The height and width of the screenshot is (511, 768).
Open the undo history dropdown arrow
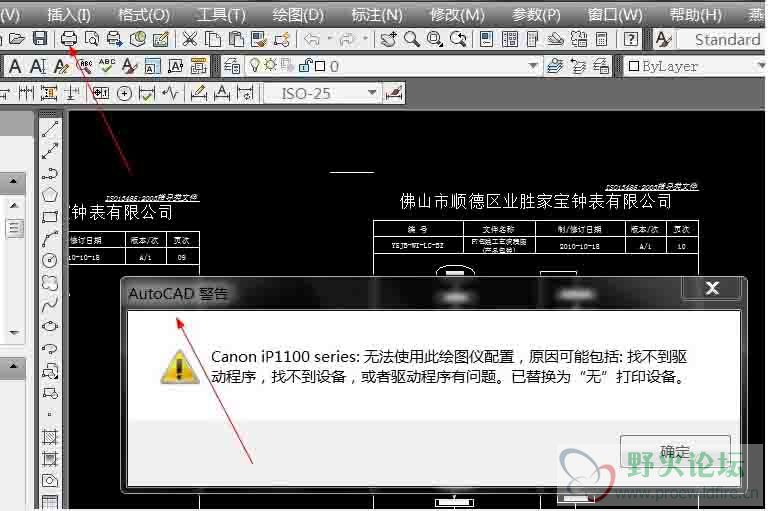pos(329,38)
